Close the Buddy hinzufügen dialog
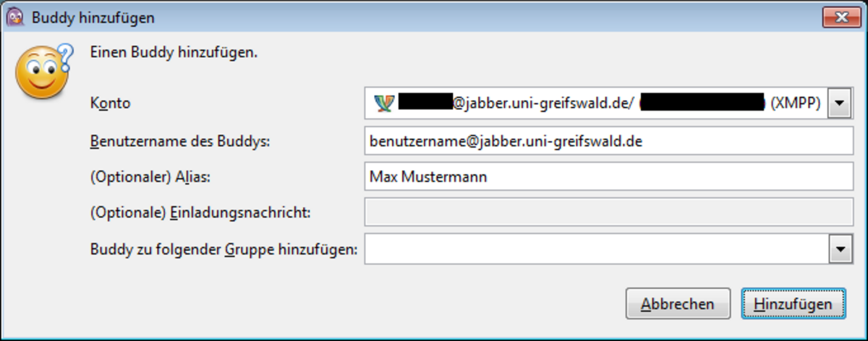This screenshot has width=868, height=341. [x=841, y=17]
